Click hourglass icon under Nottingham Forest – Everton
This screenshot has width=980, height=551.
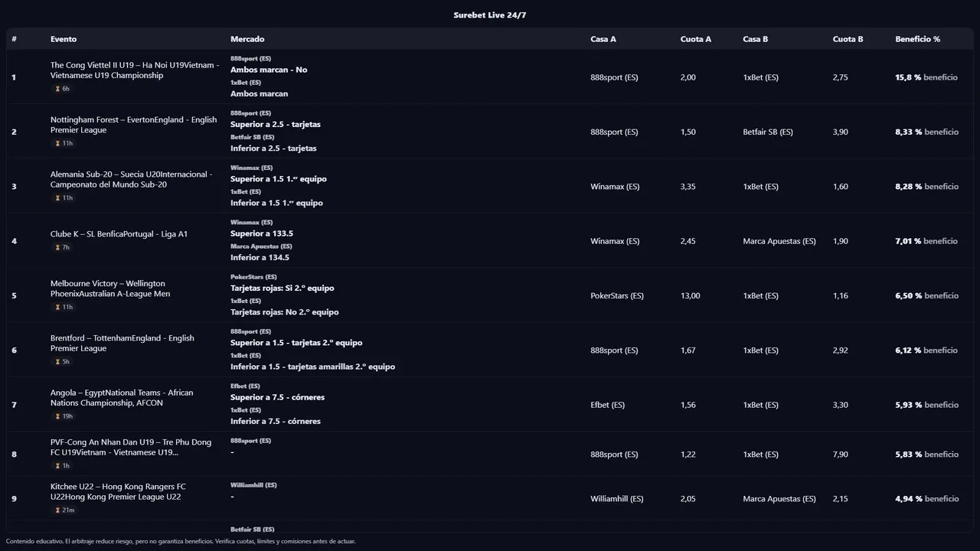pos(57,144)
